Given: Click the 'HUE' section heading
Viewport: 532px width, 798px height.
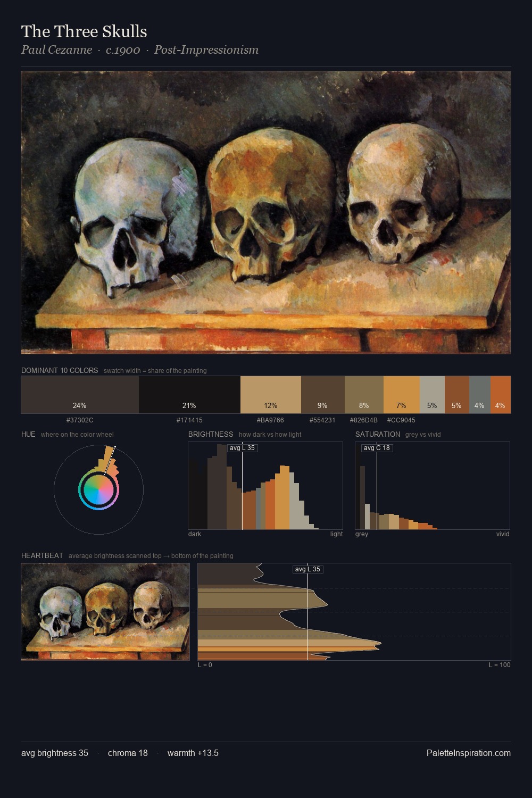Looking at the screenshot, I should 28,434.
